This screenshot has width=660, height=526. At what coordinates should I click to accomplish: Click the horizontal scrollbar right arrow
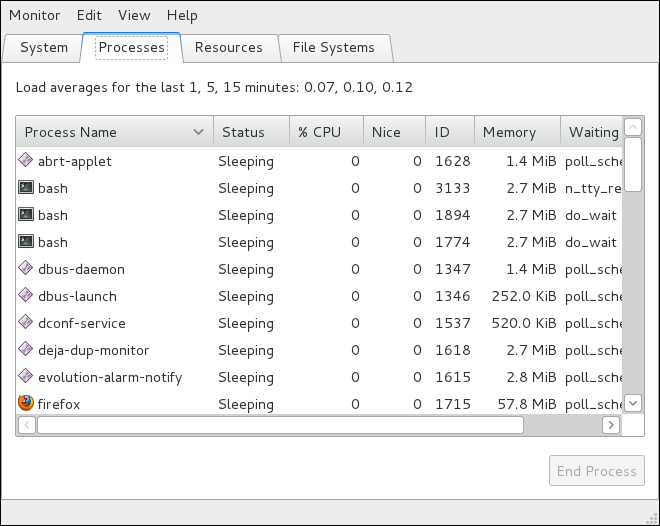point(611,425)
